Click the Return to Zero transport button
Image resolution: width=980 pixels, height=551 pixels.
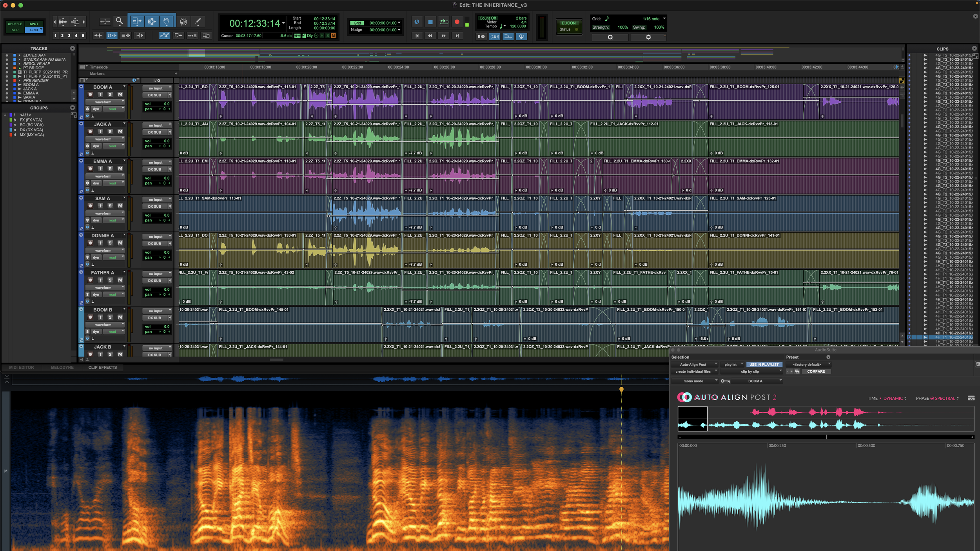tap(417, 36)
